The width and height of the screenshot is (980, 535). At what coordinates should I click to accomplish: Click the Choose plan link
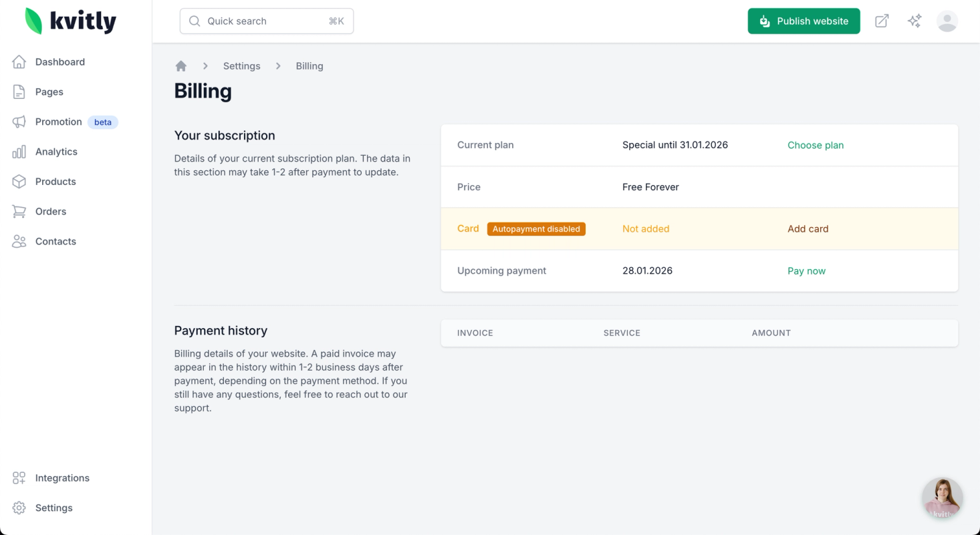coord(816,146)
